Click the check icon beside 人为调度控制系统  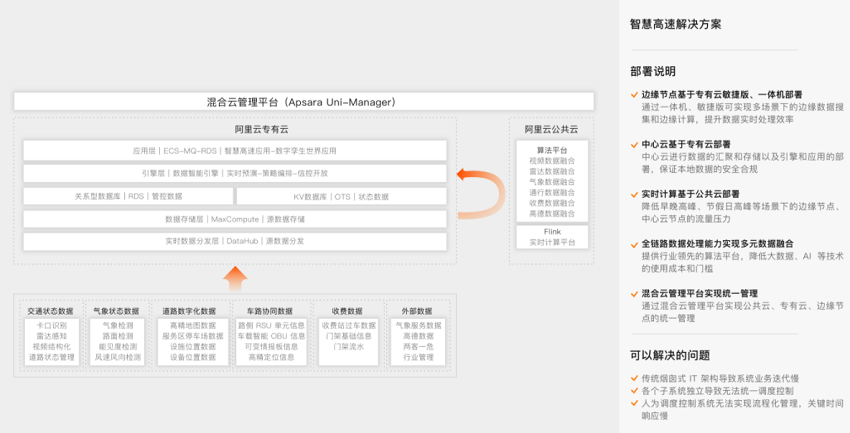click(634, 403)
